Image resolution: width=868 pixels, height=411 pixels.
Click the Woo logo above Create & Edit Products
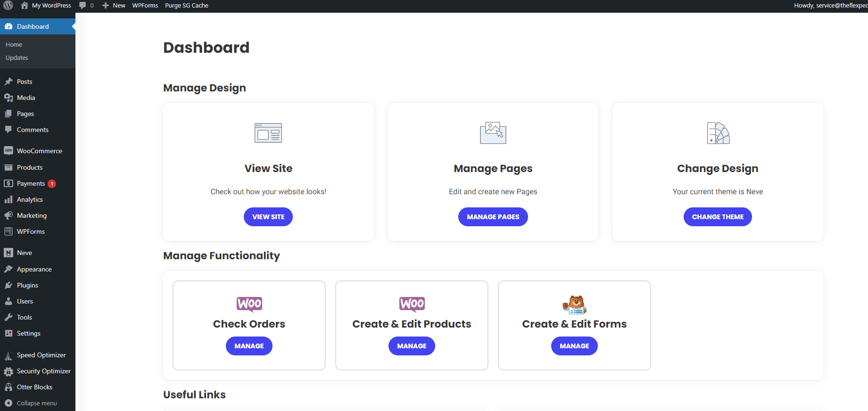coord(412,304)
